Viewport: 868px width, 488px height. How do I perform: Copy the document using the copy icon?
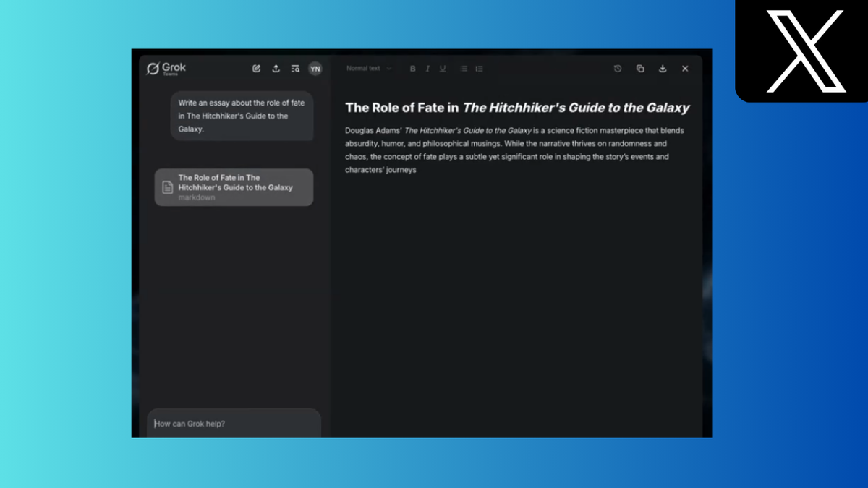(x=640, y=68)
